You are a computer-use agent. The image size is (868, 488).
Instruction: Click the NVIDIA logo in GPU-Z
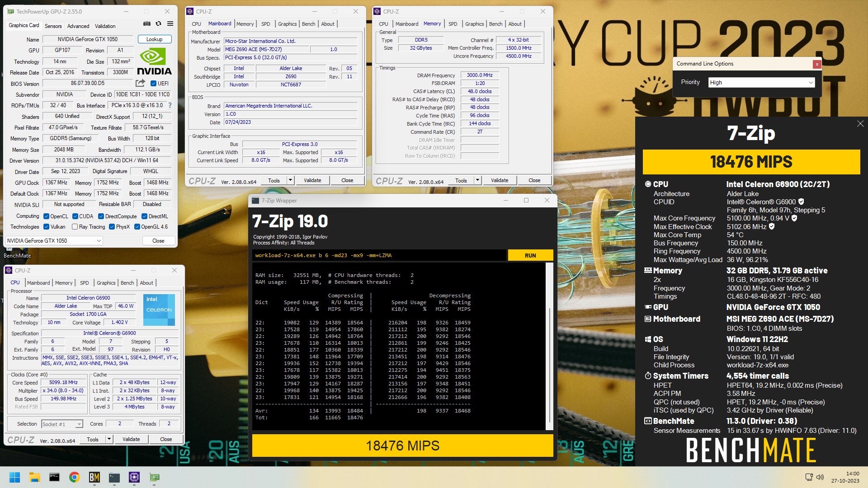154,62
